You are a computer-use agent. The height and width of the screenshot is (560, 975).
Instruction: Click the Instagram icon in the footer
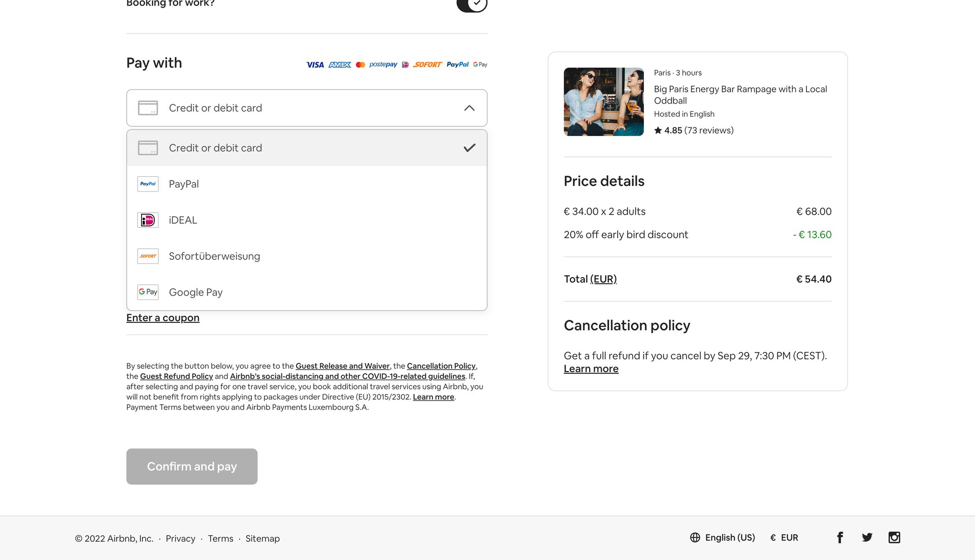(x=894, y=537)
